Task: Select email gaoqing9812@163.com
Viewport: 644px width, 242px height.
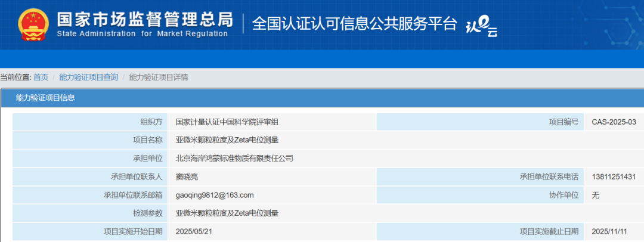Action: (215, 195)
